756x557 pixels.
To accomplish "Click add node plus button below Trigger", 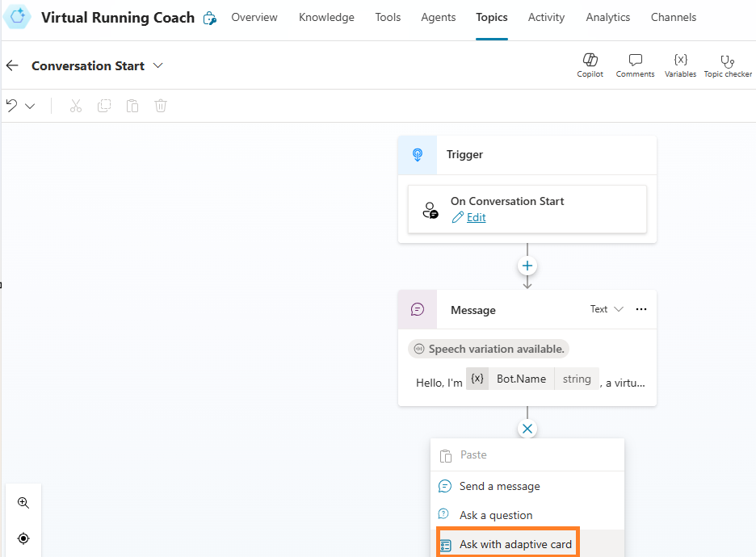I will click(x=527, y=266).
